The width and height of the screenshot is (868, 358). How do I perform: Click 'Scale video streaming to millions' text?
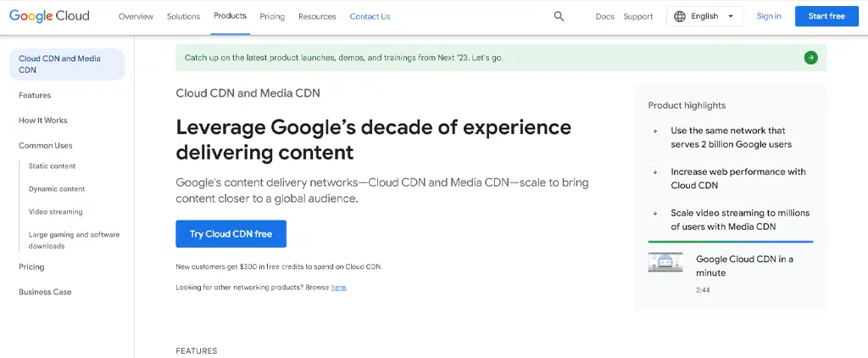(x=740, y=220)
